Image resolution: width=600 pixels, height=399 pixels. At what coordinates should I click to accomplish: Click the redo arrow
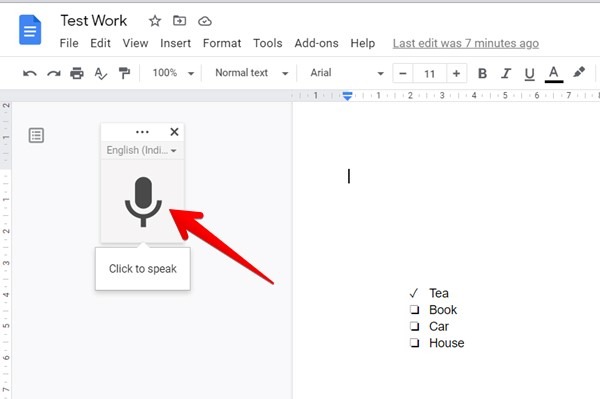tap(54, 73)
